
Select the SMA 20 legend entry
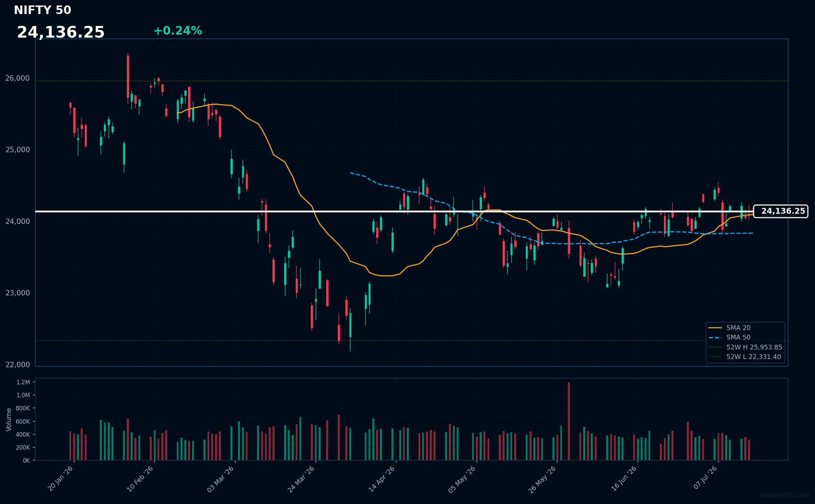[730, 328]
